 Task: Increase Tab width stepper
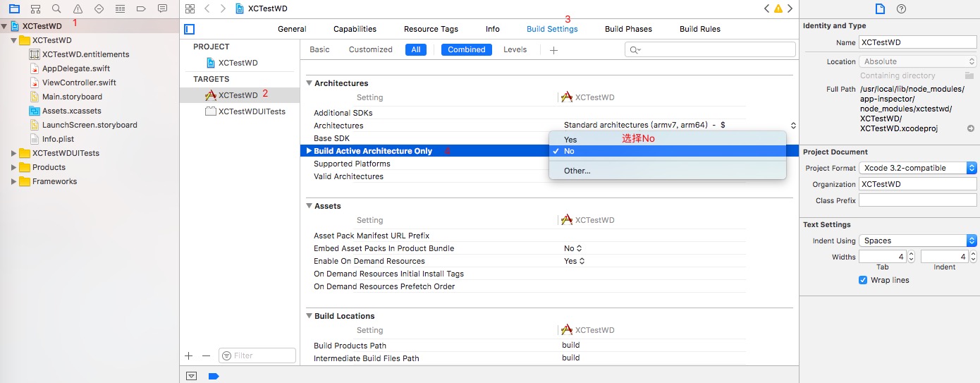coord(911,254)
